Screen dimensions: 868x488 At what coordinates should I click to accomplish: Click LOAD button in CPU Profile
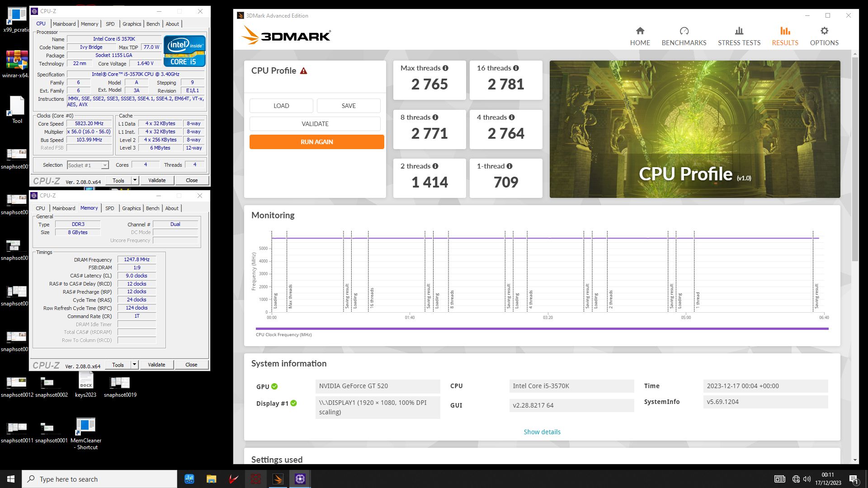point(281,106)
